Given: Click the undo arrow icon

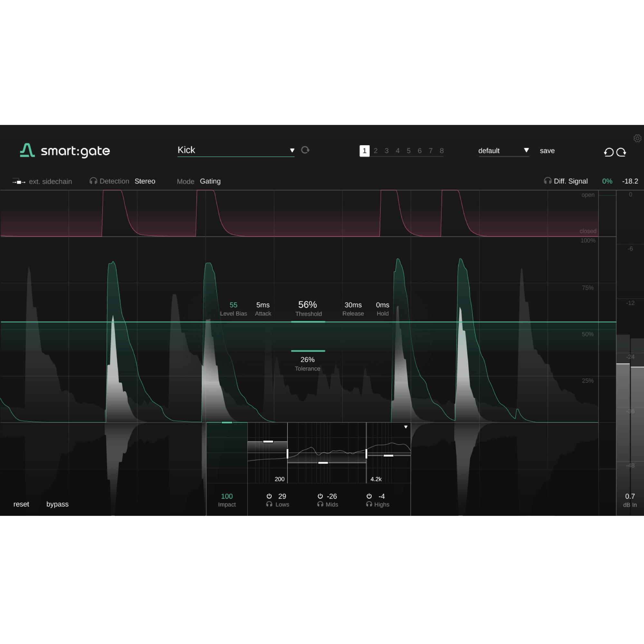Looking at the screenshot, I should (609, 152).
